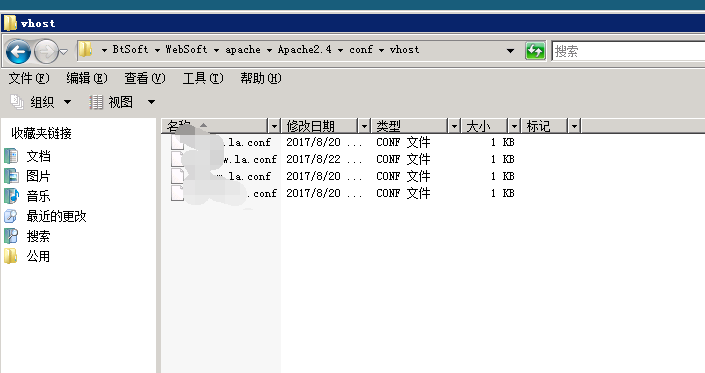Open the 组织 toolbar dropdown
Image resolution: width=705 pixels, height=373 pixels.
pyautogui.click(x=41, y=102)
